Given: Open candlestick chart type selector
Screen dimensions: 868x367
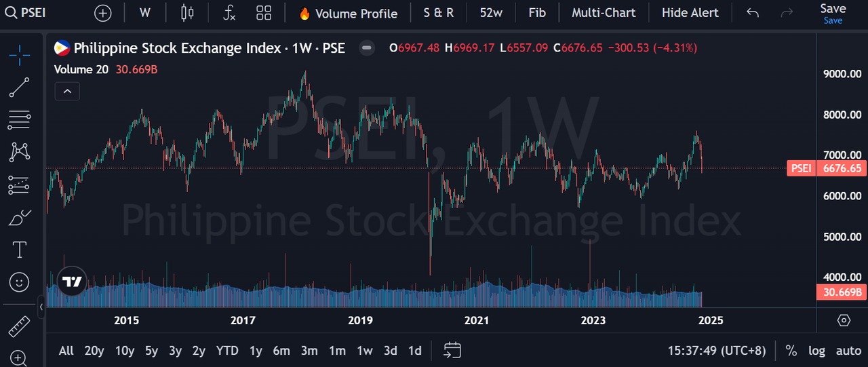Looking at the screenshot, I should [x=187, y=12].
